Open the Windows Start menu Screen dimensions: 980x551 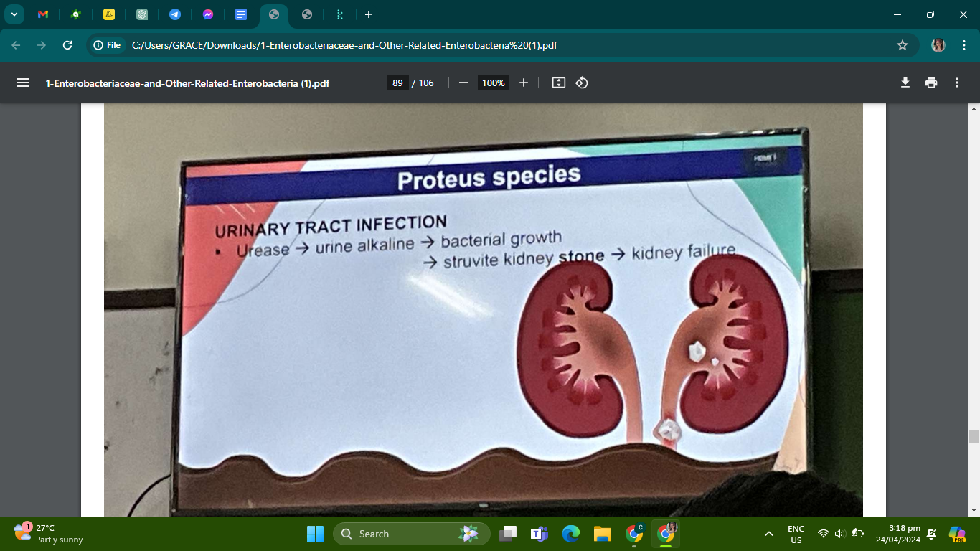pyautogui.click(x=315, y=534)
